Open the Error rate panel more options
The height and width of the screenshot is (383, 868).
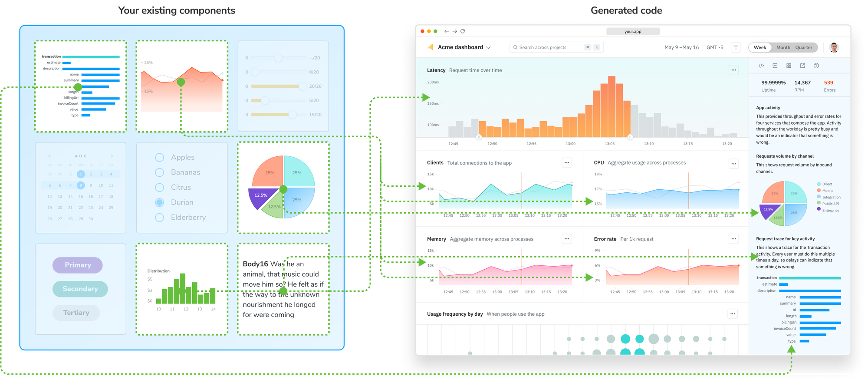click(733, 239)
